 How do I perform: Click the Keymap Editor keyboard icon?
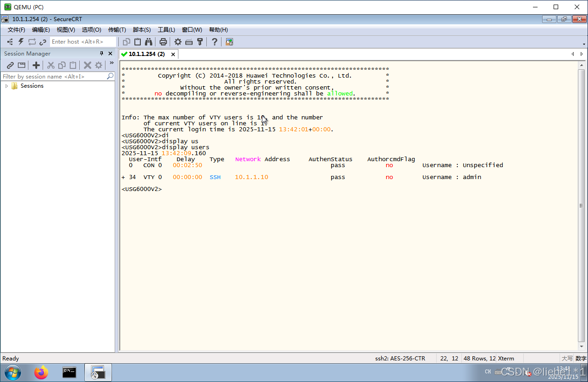(189, 42)
